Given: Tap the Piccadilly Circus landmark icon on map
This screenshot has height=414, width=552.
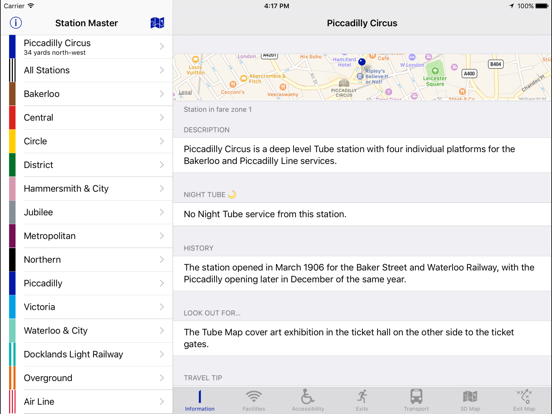Looking at the screenshot, I should pyautogui.click(x=344, y=83).
